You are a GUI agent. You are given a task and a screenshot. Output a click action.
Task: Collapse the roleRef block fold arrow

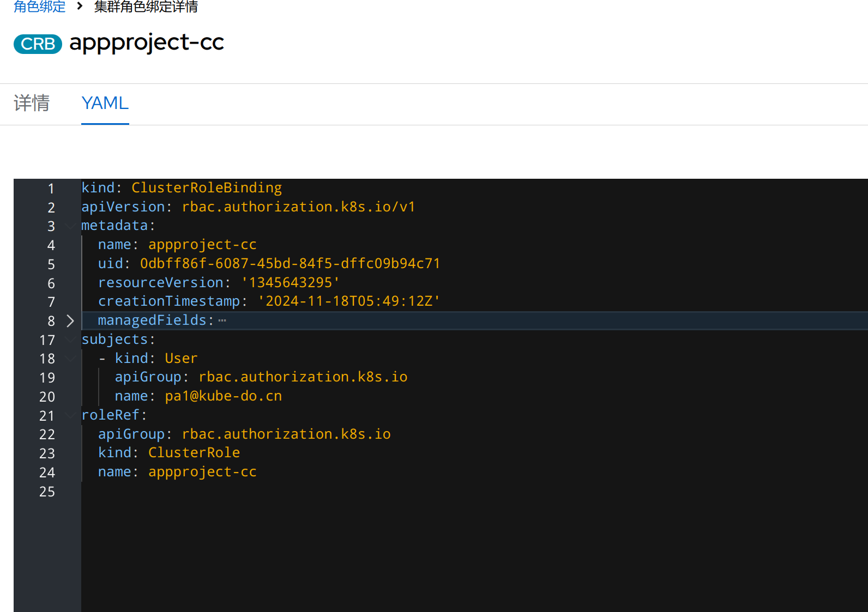70,415
